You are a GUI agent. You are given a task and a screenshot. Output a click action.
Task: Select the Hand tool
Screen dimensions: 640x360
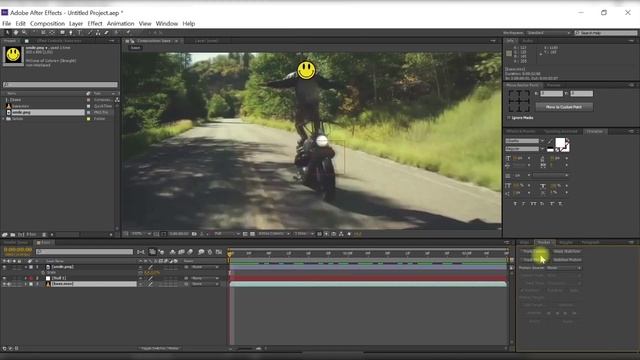pos(16,33)
